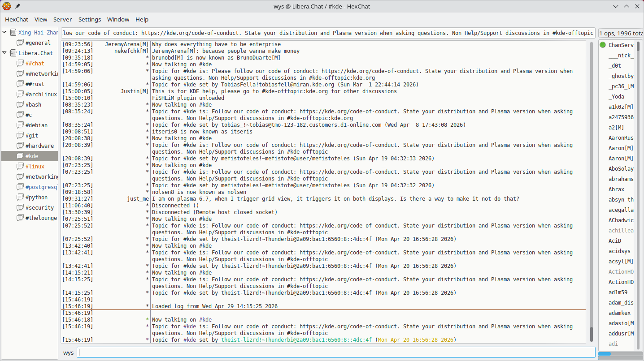Click nick nekefchk[M] in the chat log
This screenshot has height=361, width=644.
coord(131,51)
